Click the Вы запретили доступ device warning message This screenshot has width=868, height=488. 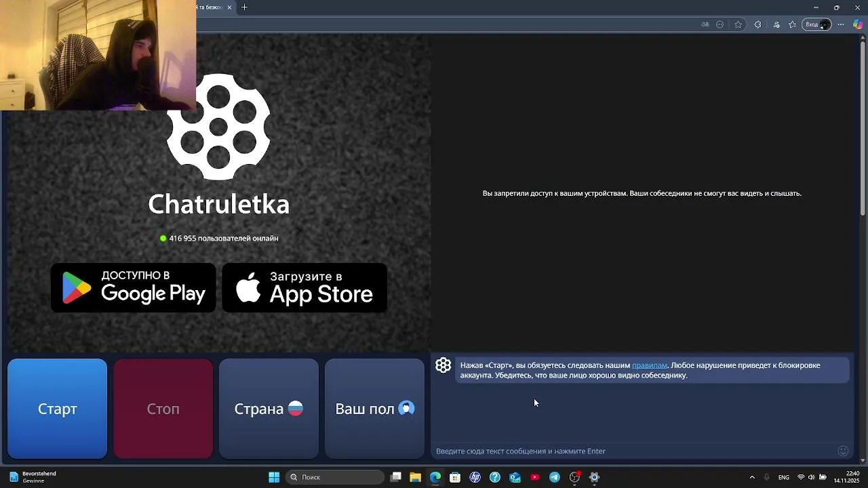642,193
